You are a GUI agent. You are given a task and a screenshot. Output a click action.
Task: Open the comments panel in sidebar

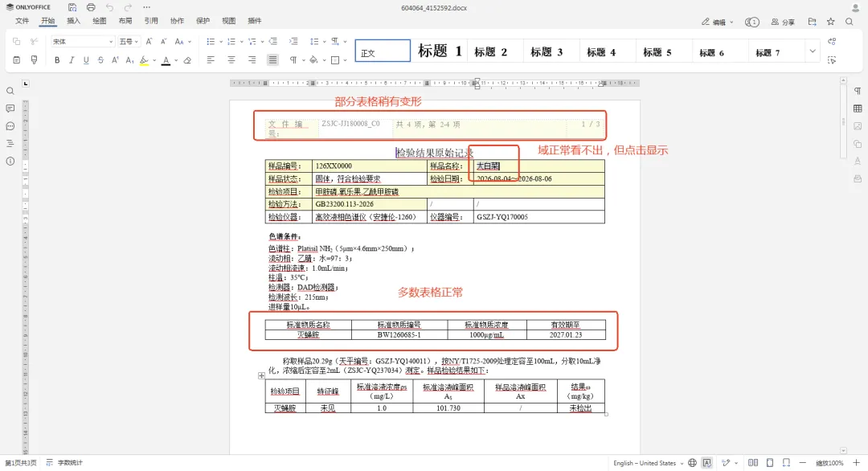10,109
